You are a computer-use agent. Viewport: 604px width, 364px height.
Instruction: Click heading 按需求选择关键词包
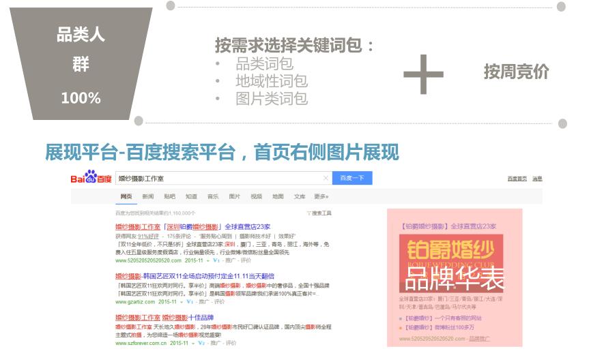coord(294,46)
